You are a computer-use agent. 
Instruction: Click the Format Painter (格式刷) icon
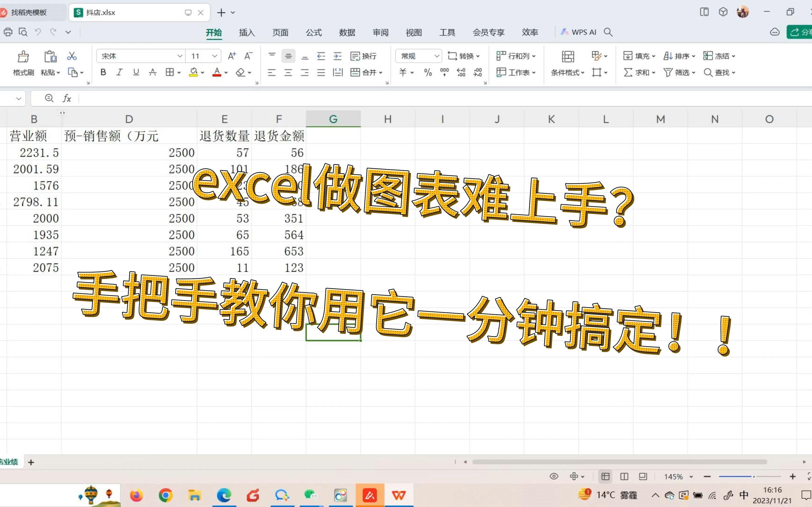(x=23, y=57)
